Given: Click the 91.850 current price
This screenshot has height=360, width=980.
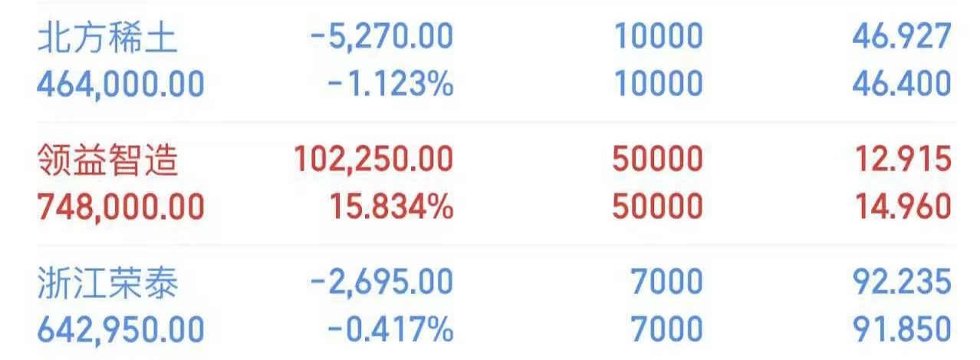Looking at the screenshot, I should (x=902, y=330).
